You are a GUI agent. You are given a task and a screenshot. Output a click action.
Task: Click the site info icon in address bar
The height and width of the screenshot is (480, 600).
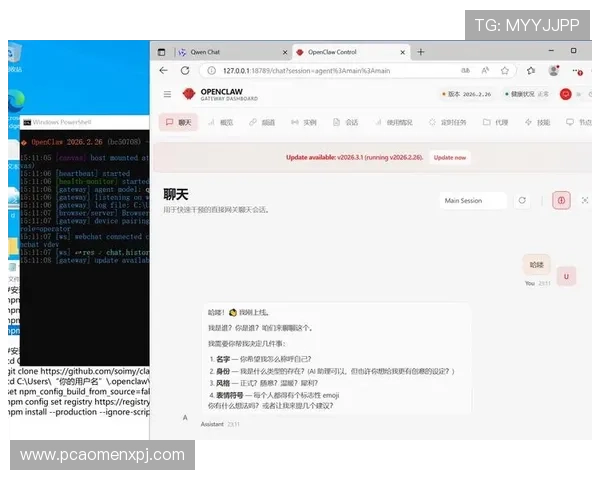coord(211,71)
